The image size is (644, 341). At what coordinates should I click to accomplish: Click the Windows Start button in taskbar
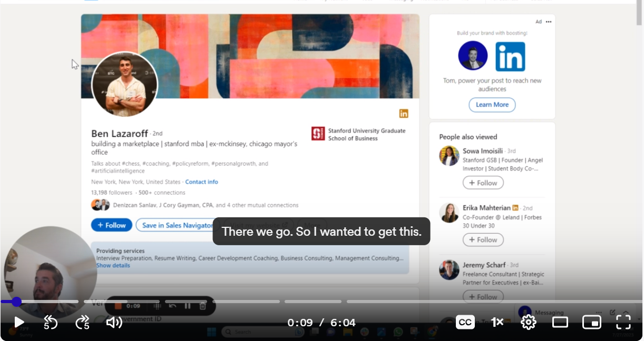211,332
